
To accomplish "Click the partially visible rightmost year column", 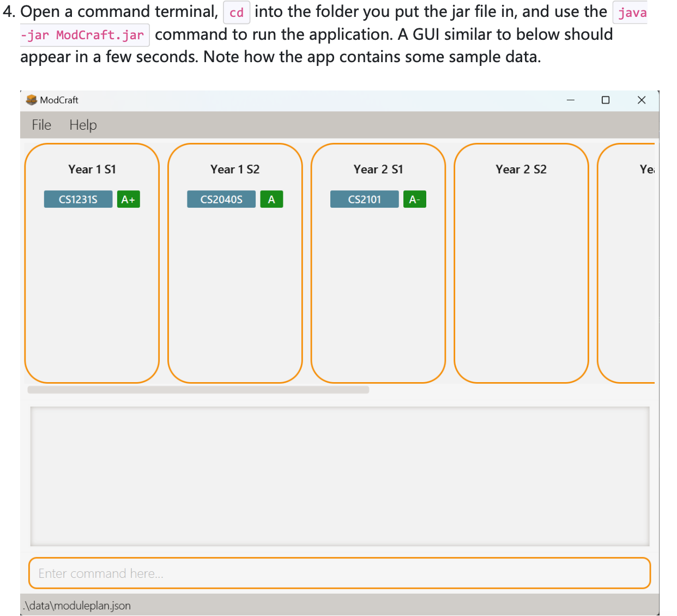I will click(643, 262).
